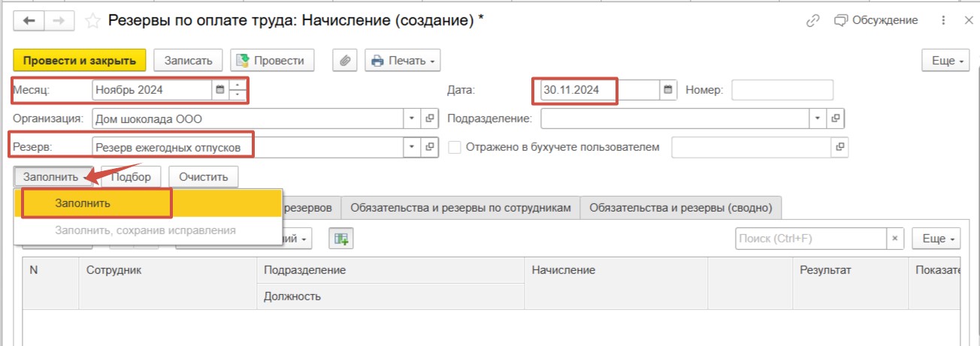Switch to Обязательства и резервы (сводно) tab

[x=682, y=207]
